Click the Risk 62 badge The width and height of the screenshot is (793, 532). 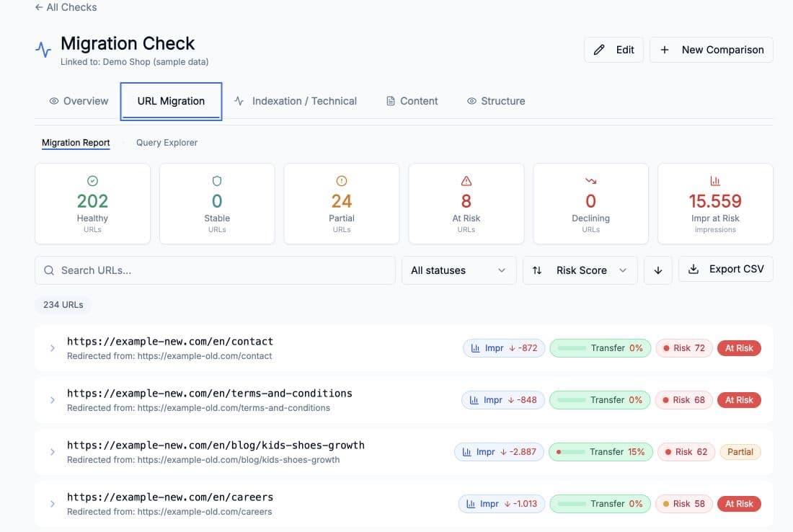[686, 451]
